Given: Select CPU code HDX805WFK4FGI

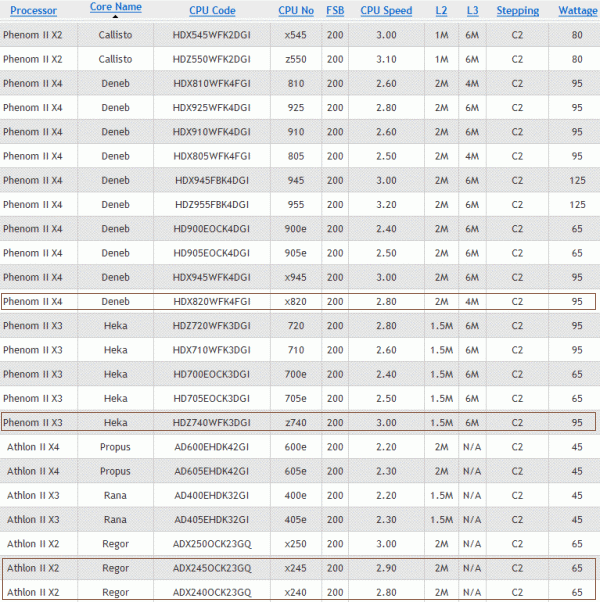Looking at the screenshot, I should point(212,156).
